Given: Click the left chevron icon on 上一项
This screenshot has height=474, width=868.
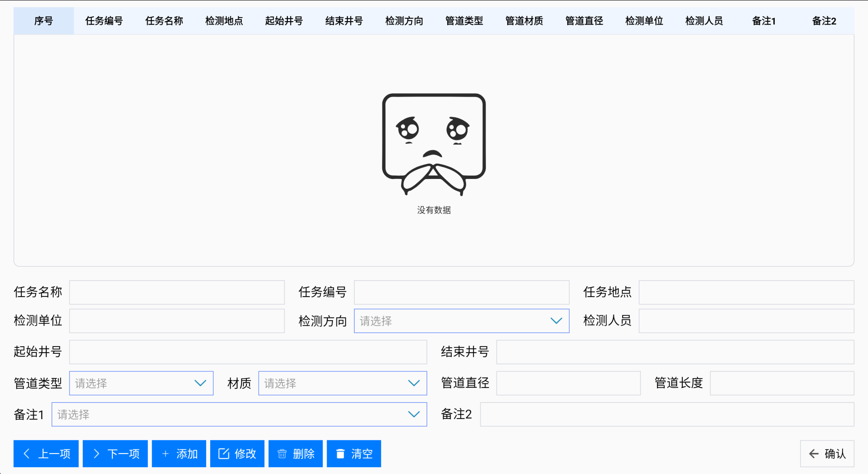Looking at the screenshot, I should tap(27, 453).
